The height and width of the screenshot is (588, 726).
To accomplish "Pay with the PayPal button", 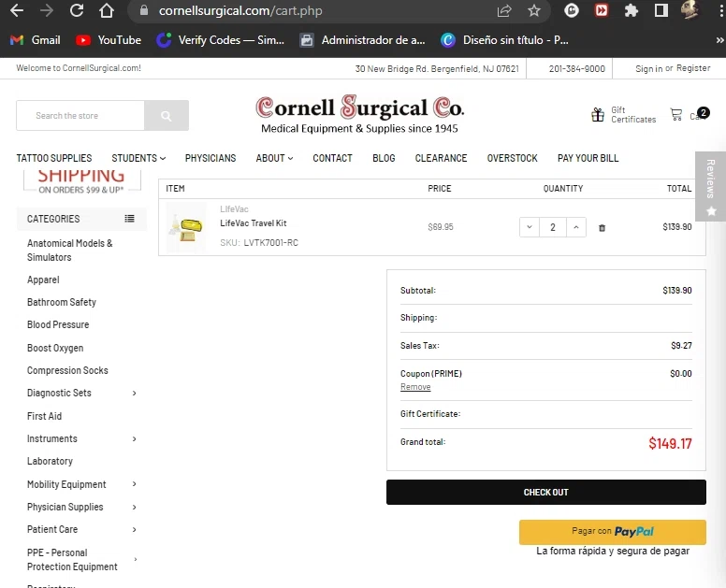I will pyautogui.click(x=613, y=532).
